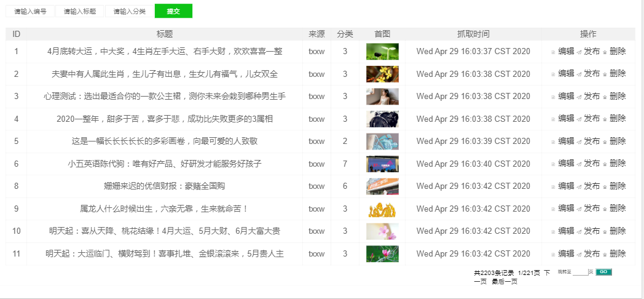Open the pink flower thumbnail in row 10
The height and width of the screenshot is (299, 644).
(x=382, y=231)
